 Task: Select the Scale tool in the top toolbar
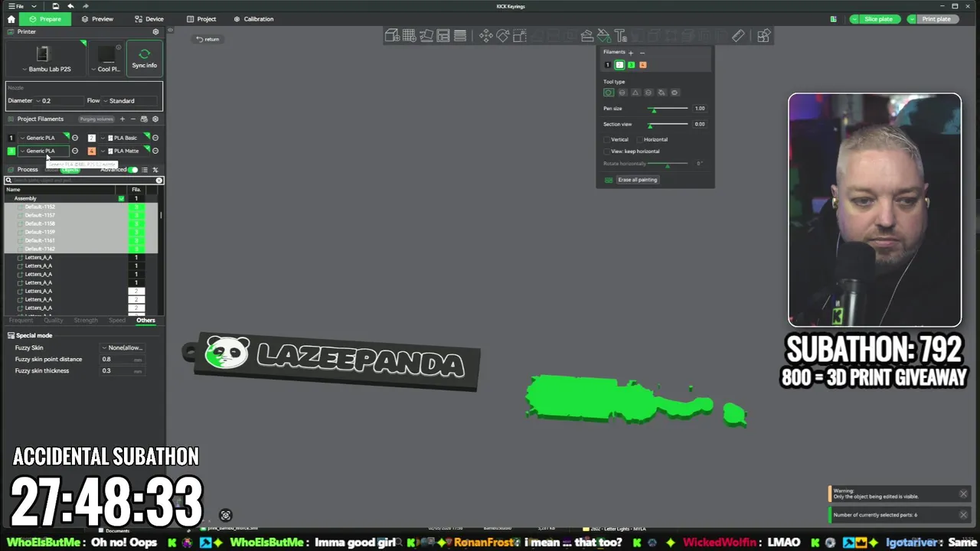click(x=520, y=36)
